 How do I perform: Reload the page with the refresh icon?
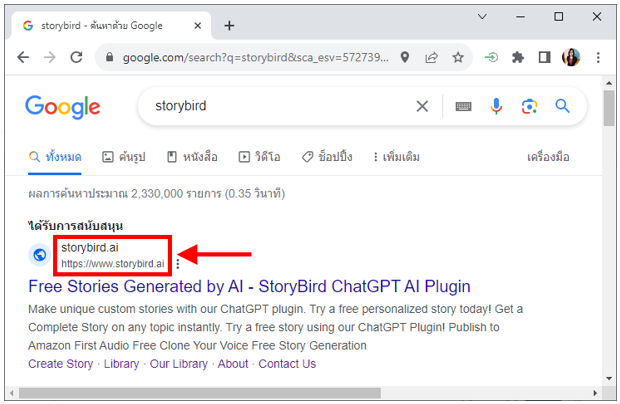click(76, 58)
